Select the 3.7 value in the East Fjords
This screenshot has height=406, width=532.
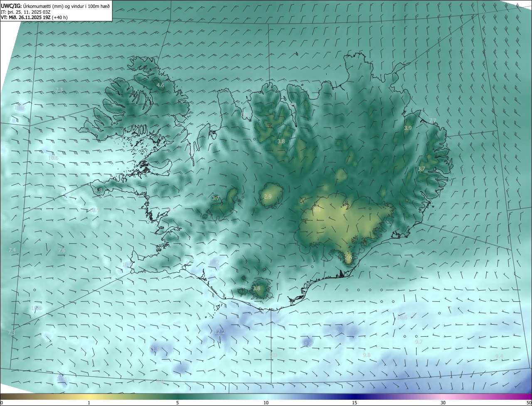click(421, 169)
